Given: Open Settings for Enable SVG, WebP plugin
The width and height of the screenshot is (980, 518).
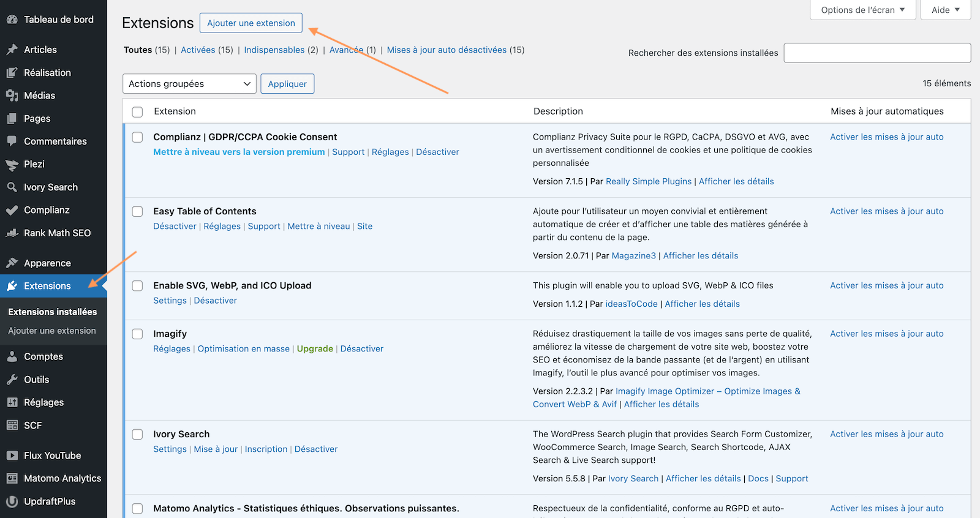Looking at the screenshot, I should (x=170, y=301).
